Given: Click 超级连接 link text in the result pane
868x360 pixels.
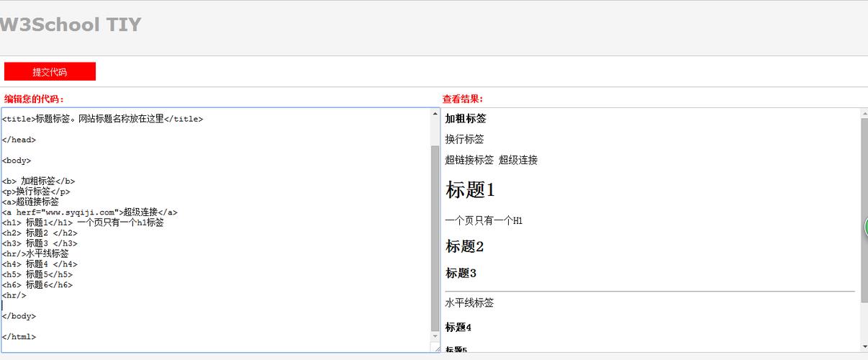Looking at the screenshot, I should [518, 160].
